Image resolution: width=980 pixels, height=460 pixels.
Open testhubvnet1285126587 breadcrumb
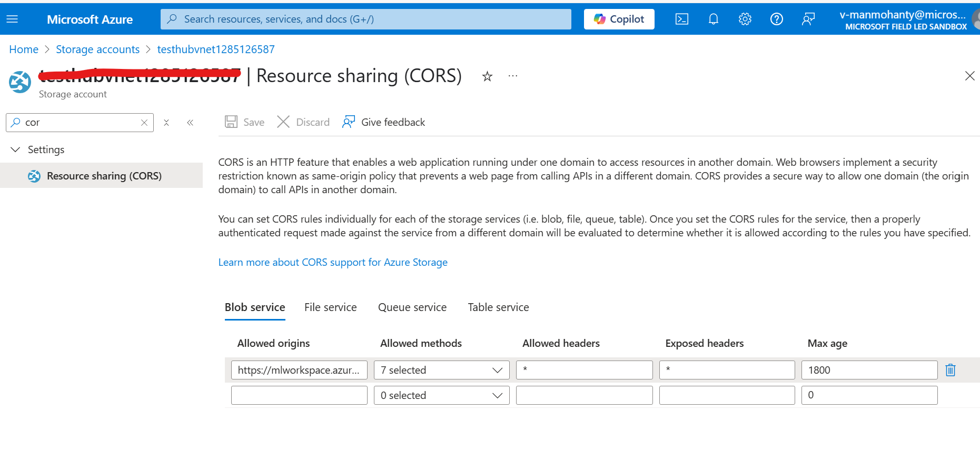tap(216, 49)
